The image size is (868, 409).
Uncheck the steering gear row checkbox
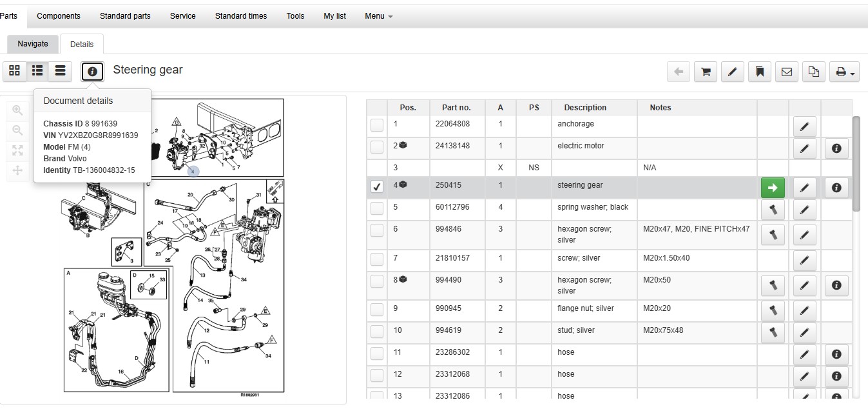click(377, 186)
